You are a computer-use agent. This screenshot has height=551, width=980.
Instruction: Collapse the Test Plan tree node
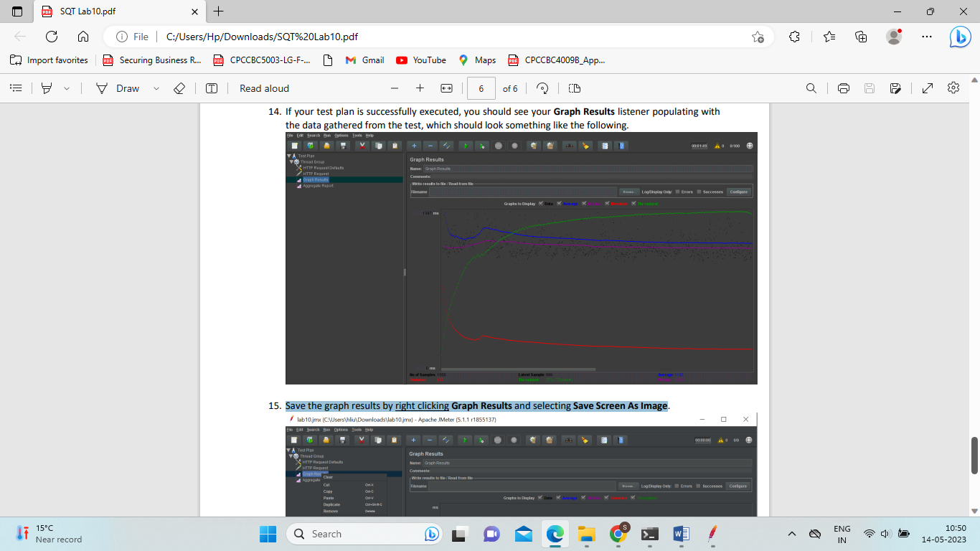[x=288, y=157]
